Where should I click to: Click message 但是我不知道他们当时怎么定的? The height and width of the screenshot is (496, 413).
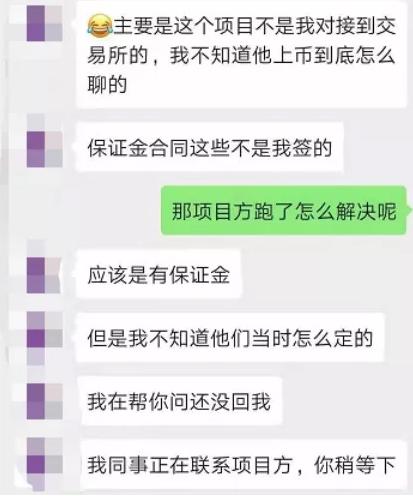pyautogui.click(x=230, y=337)
